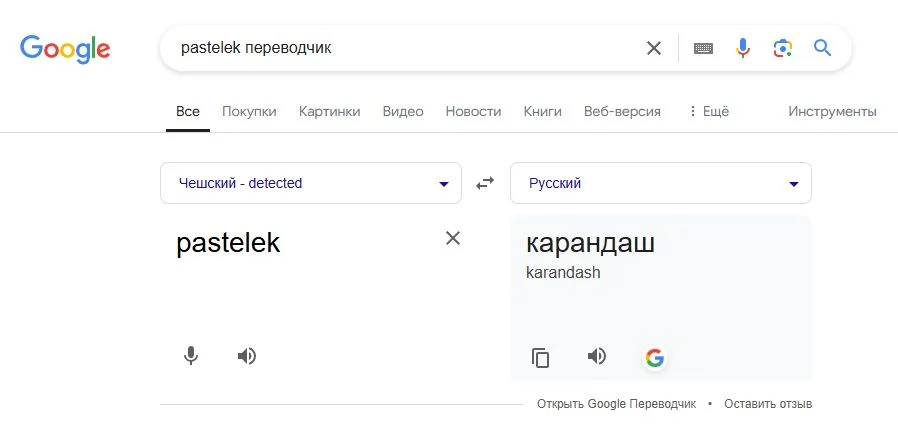Copy the translation 'карандаш'
This screenshot has height=438, width=898.
coord(541,357)
